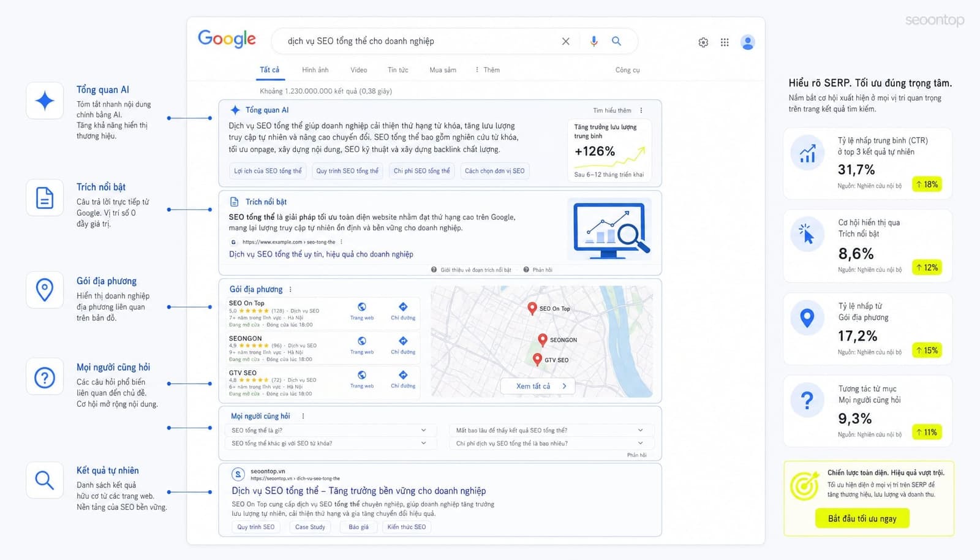Click the Quy trình SEO tổng thể chip
The image size is (980, 560).
point(347,171)
